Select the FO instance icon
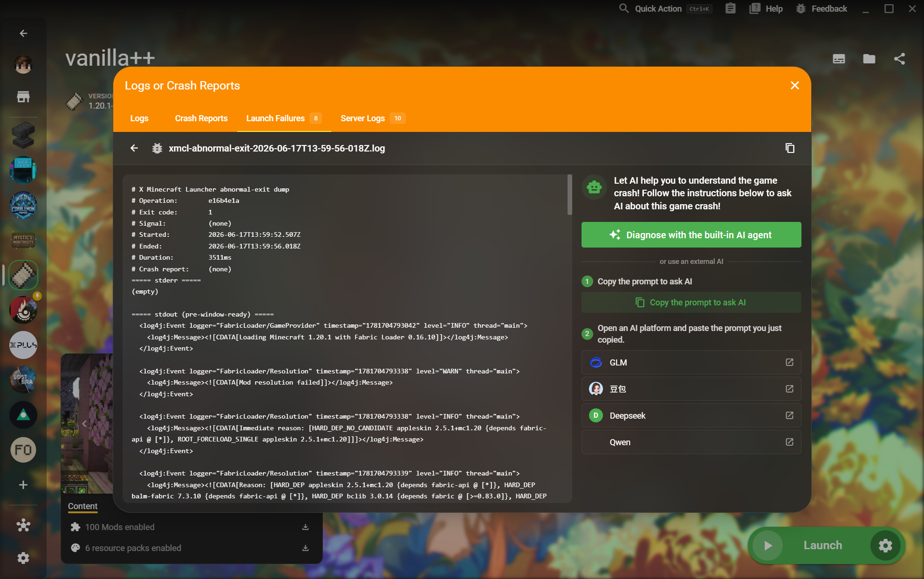Screen dimensions: 924x579 [x=23, y=450]
